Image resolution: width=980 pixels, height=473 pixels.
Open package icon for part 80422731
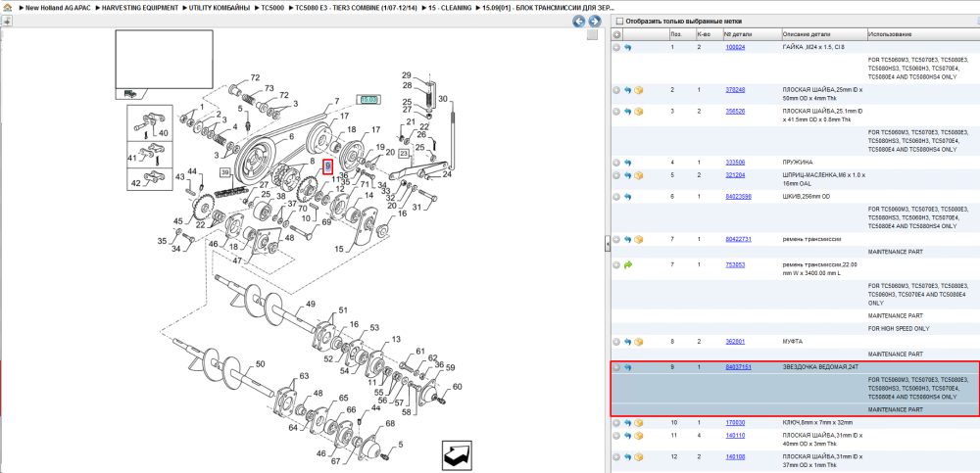(x=639, y=239)
